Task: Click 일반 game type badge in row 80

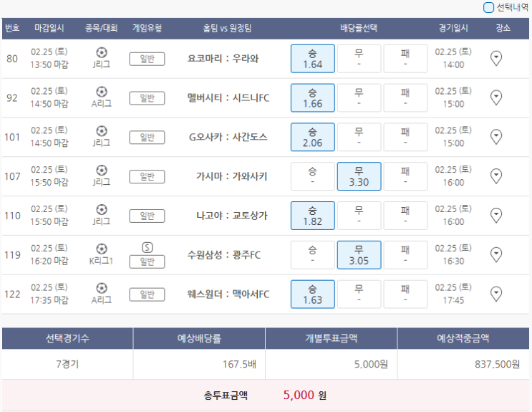Action: pos(147,59)
